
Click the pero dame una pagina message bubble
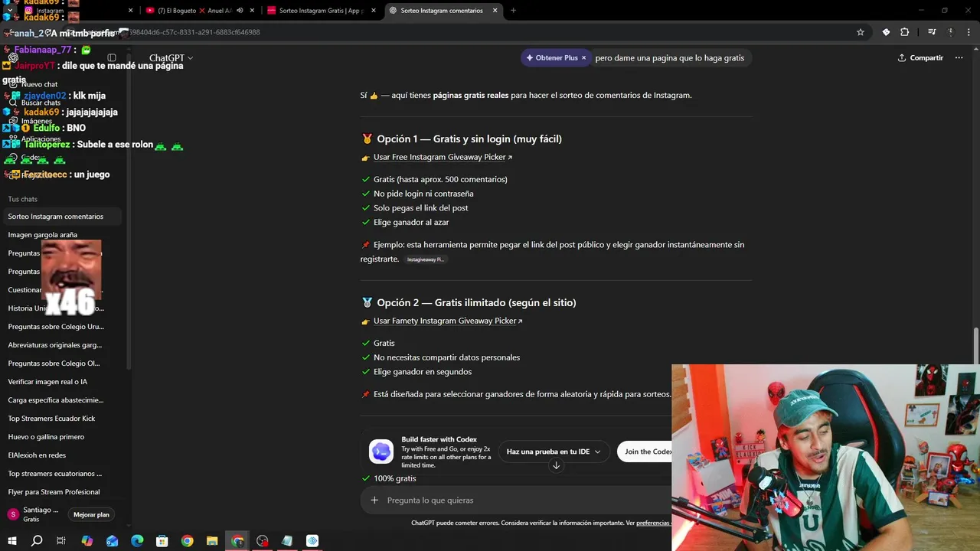coord(670,58)
